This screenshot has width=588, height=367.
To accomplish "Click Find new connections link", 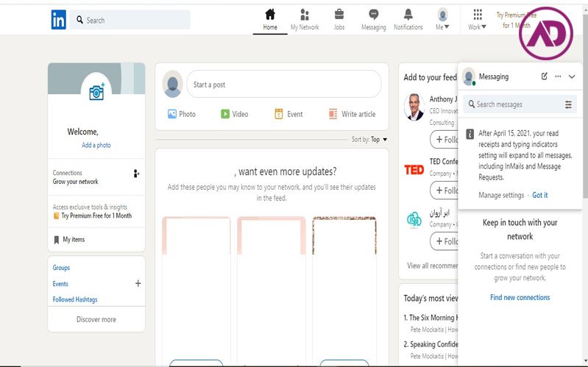I will point(520,297).
